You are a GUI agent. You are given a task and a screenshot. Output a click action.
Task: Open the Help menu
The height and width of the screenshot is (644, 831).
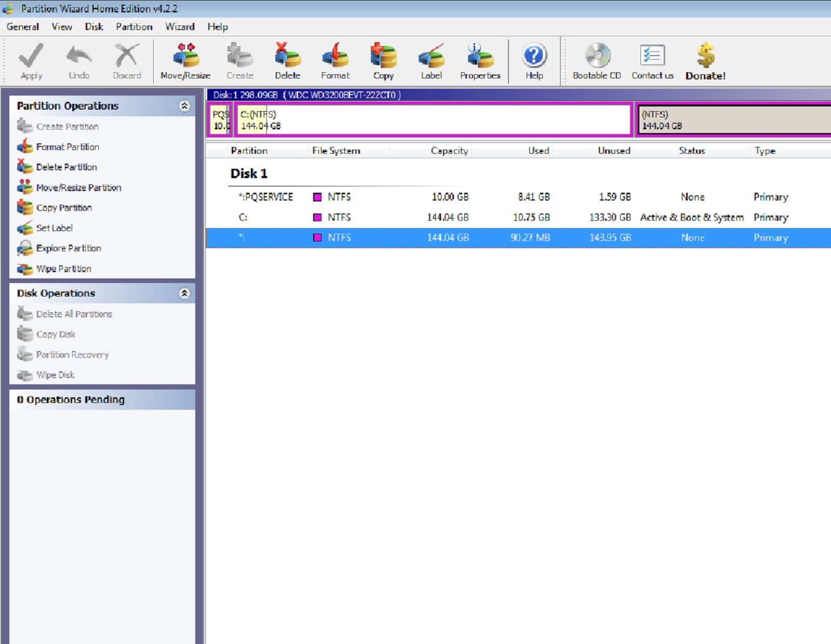218,27
